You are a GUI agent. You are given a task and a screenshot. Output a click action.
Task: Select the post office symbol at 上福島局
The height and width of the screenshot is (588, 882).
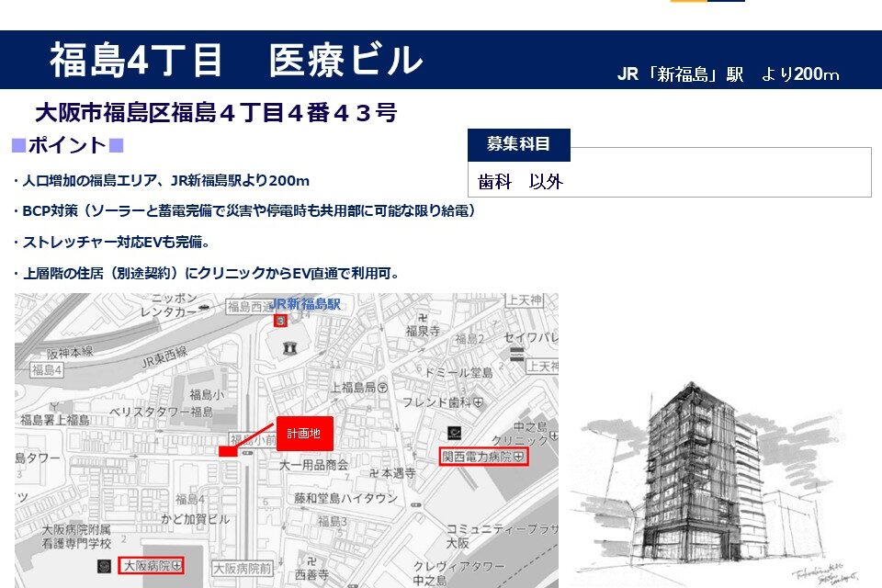[382, 388]
